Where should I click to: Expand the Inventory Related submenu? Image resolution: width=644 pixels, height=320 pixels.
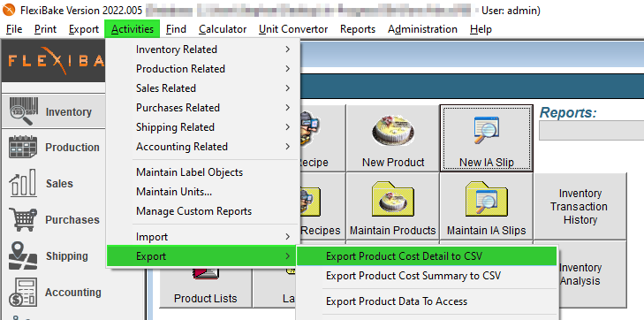[x=201, y=50]
